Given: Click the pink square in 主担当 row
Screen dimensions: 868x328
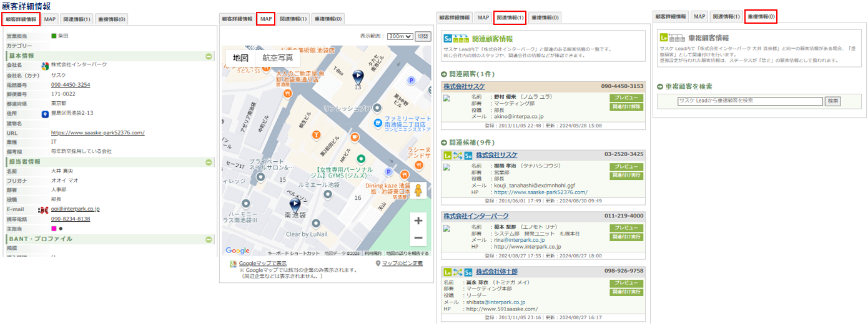Looking at the screenshot, I should click(54, 229).
